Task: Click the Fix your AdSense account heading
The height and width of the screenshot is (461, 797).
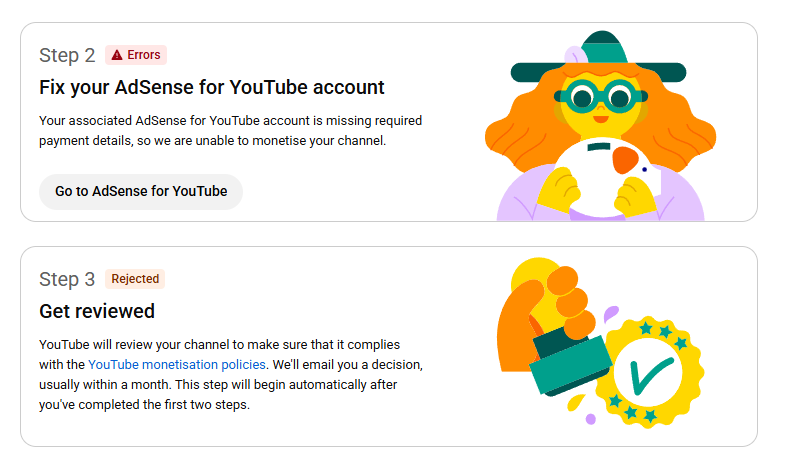Action: [212, 87]
